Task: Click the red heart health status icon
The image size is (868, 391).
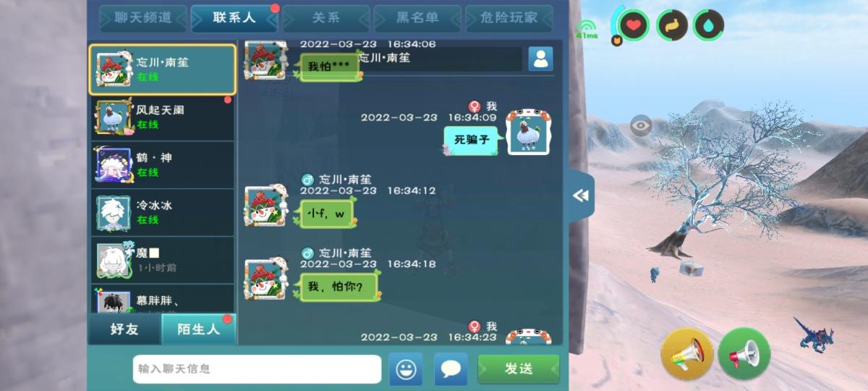Action: pyautogui.click(x=634, y=25)
